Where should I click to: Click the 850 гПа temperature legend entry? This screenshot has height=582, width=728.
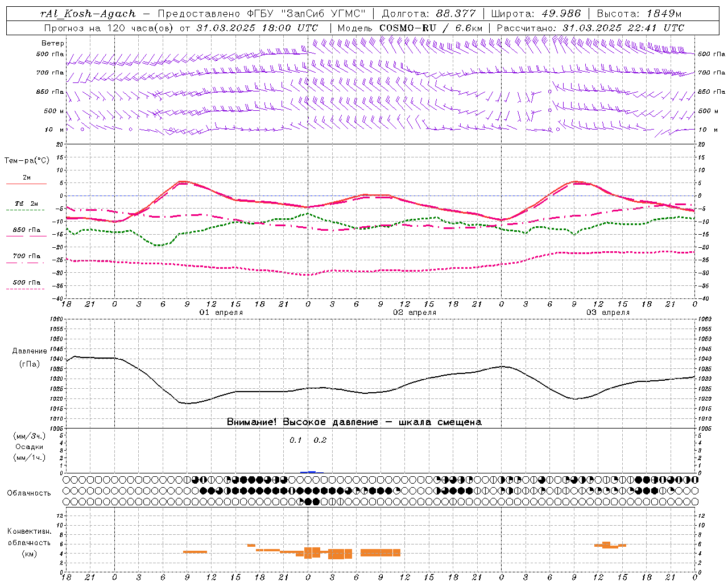(x=26, y=230)
